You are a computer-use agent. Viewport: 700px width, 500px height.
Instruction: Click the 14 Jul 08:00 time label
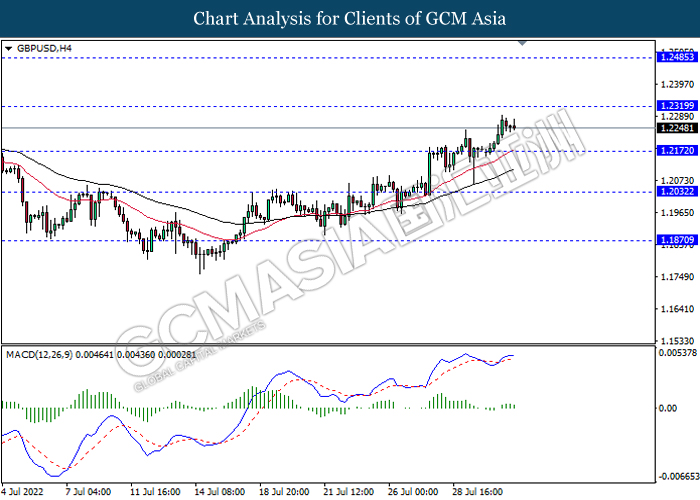pyautogui.click(x=220, y=492)
